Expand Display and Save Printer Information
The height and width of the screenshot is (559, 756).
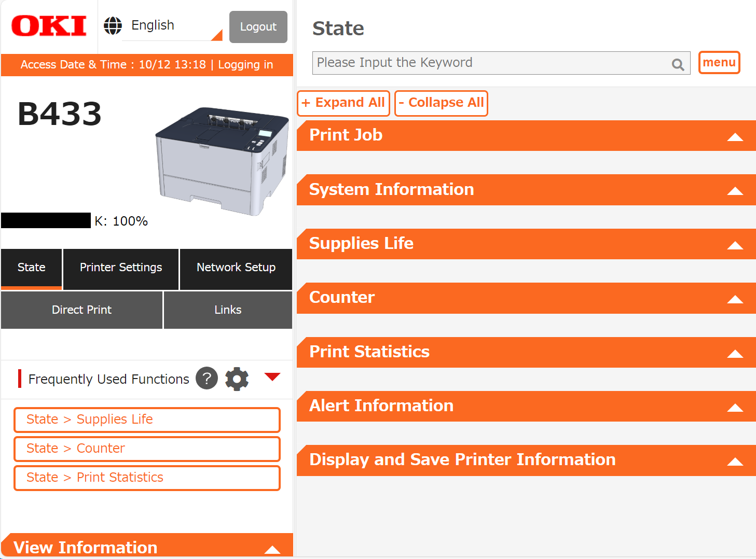526,460
